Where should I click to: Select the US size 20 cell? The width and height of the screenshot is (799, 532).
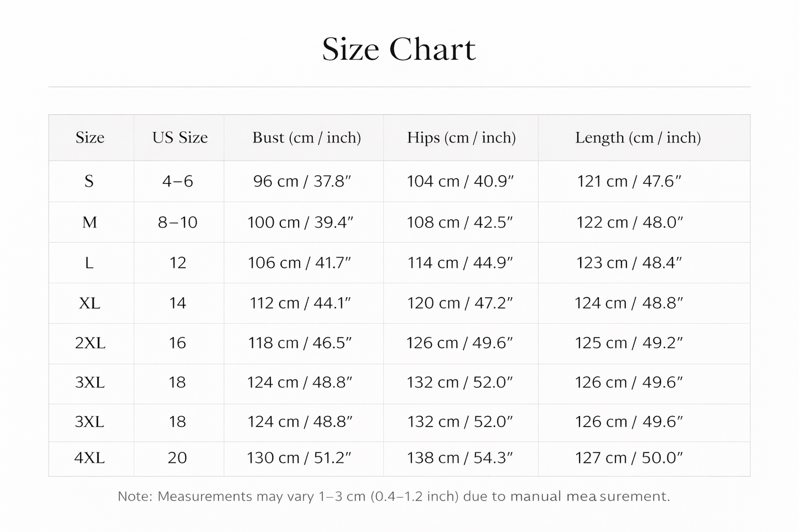(x=177, y=458)
